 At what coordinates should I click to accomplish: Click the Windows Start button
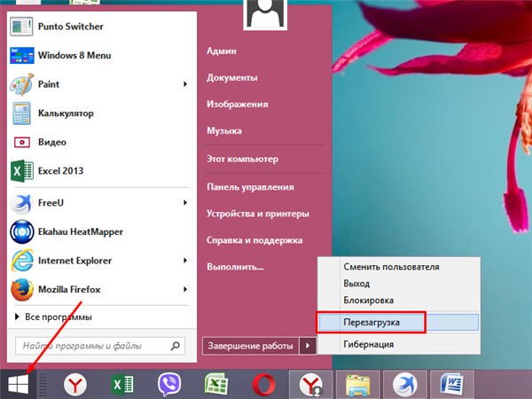pos(18,385)
